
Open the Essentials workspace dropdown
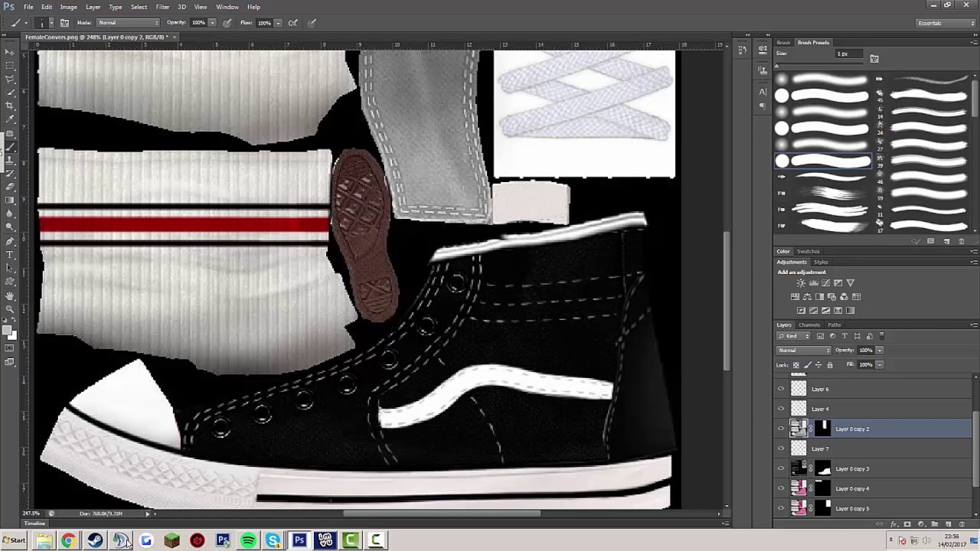coord(946,23)
